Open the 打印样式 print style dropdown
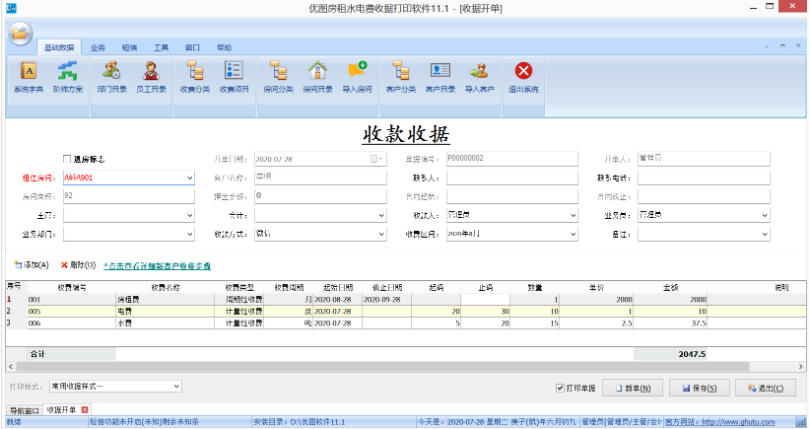This screenshot has height=429, width=810. click(x=176, y=386)
